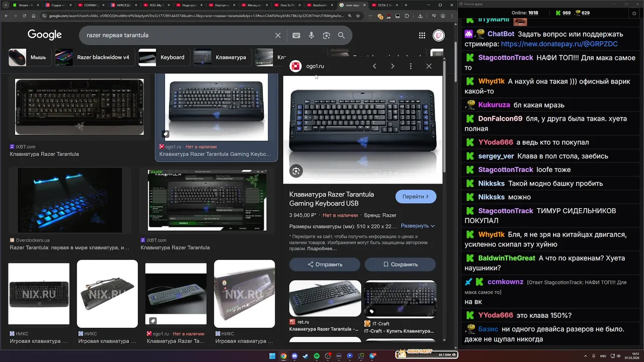Open the Google account avatar
Image resolution: width=644 pixels, height=362 pixels.
click(439, 35)
